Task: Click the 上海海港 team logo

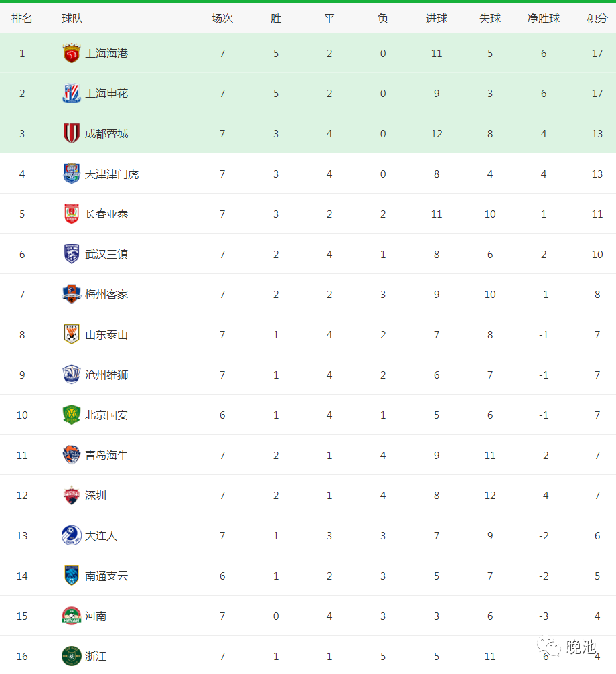Action: [71, 54]
